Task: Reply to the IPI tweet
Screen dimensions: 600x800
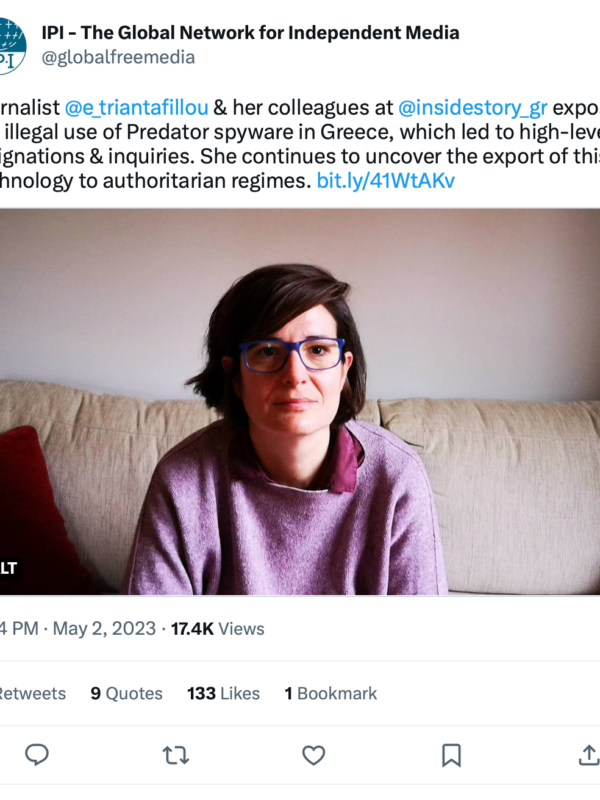Action: (x=37, y=755)
